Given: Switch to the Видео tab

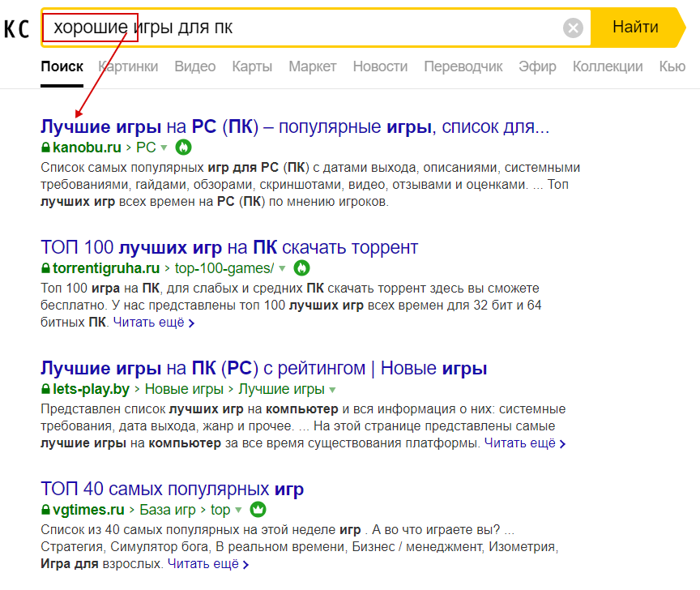Looking at the screenshot, I should 195,66.
